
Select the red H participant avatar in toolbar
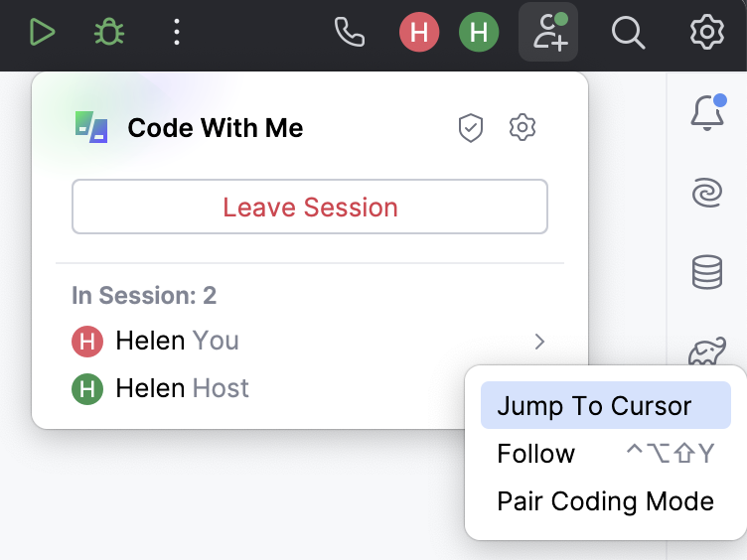[419, 33]
